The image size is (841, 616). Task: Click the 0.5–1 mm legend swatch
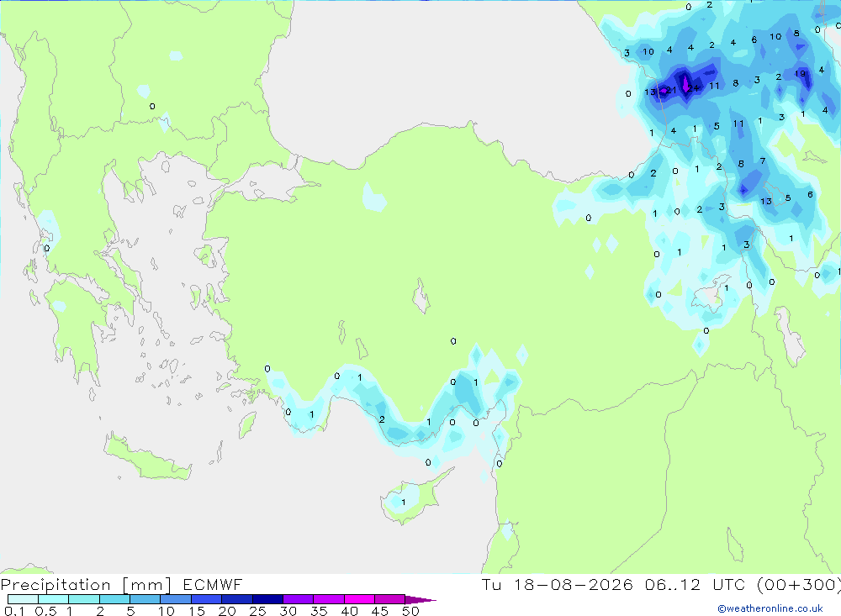54,599
